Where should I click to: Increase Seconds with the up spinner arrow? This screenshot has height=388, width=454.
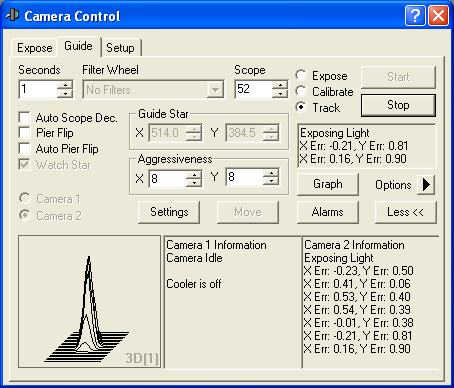65,85
